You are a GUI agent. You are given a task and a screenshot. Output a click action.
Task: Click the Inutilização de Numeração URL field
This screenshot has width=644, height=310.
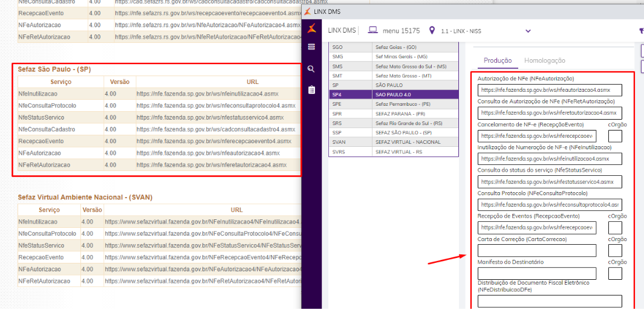[x=550, y=159]
